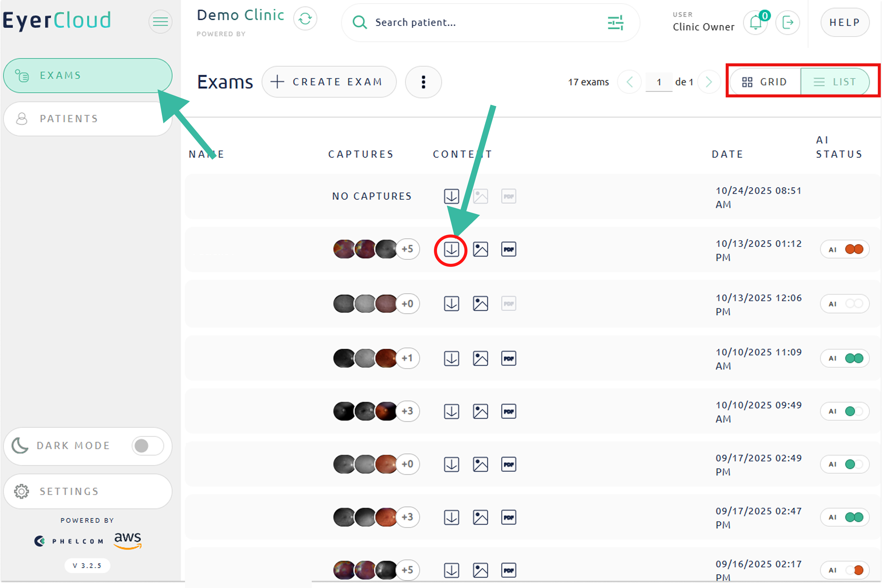Click the clinic sync refresh icon
Viewport: 882px width, 588px height.
click(305, 19)
